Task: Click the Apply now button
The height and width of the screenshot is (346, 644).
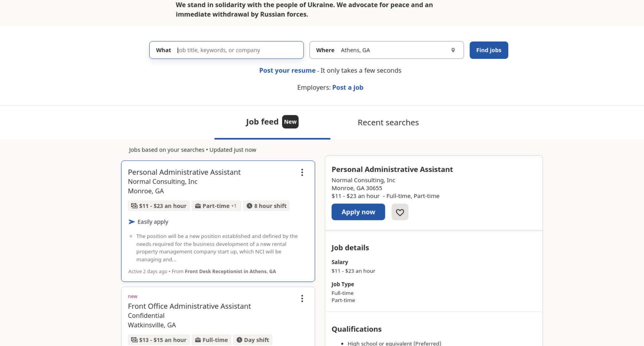Action: 358,212
